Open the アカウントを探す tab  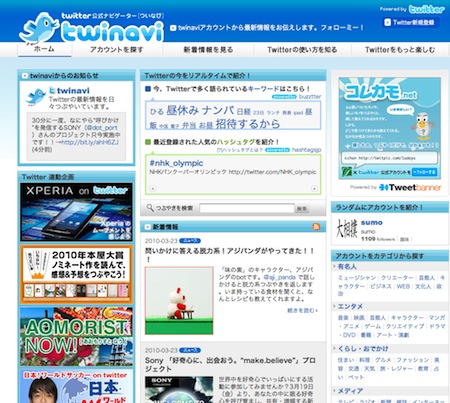tap(117, 50)
